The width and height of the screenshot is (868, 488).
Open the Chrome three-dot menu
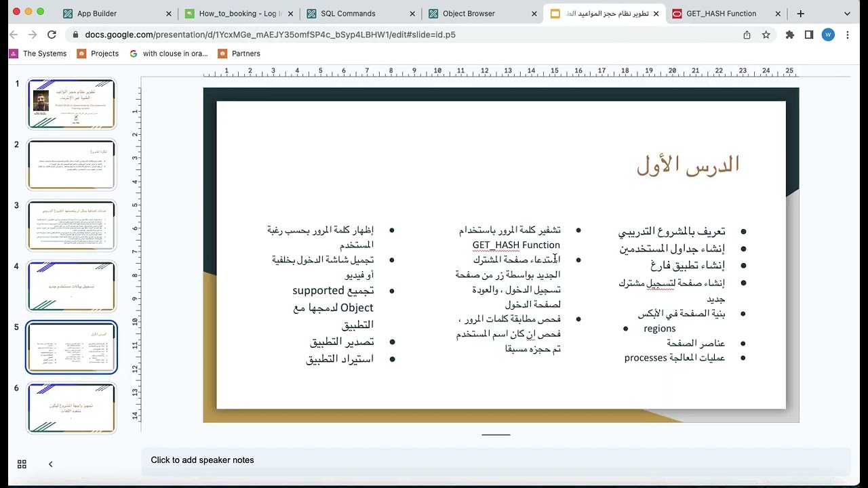pyautogui.click(x=849, y=35)
